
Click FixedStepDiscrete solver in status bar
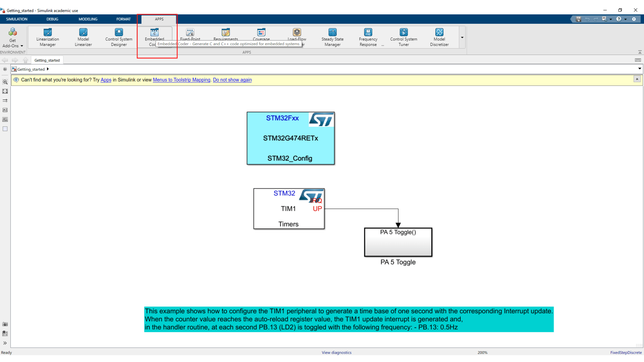(626, 353)
